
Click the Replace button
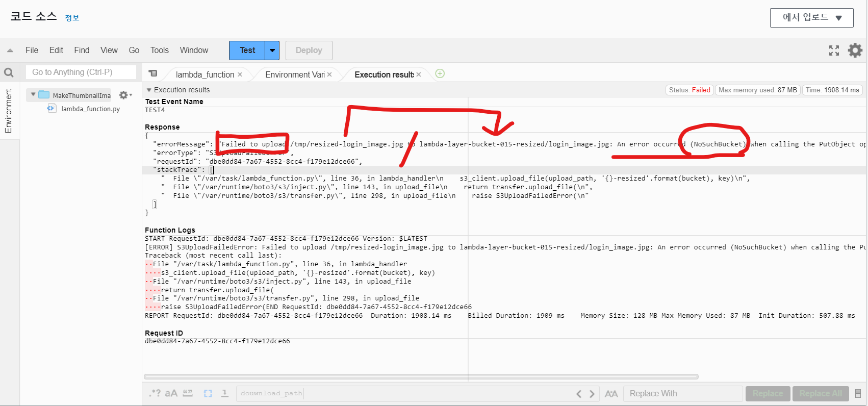point(768,393)
